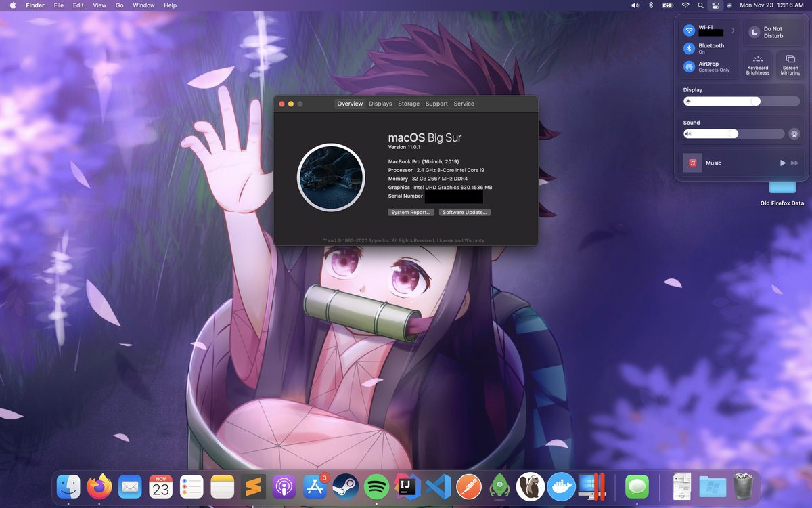812x508 pixels.
Task: Select the Overview tab
Action: [x=350, y=104]
